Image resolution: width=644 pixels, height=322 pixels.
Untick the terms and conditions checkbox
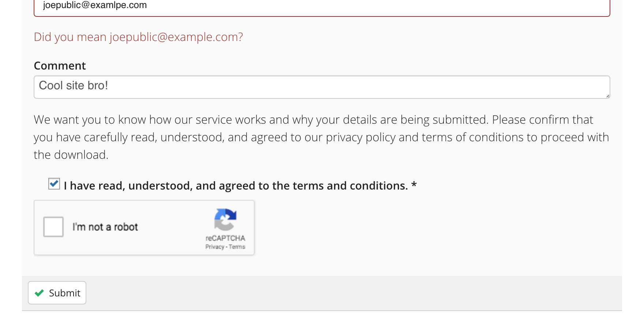click(54, 184)
